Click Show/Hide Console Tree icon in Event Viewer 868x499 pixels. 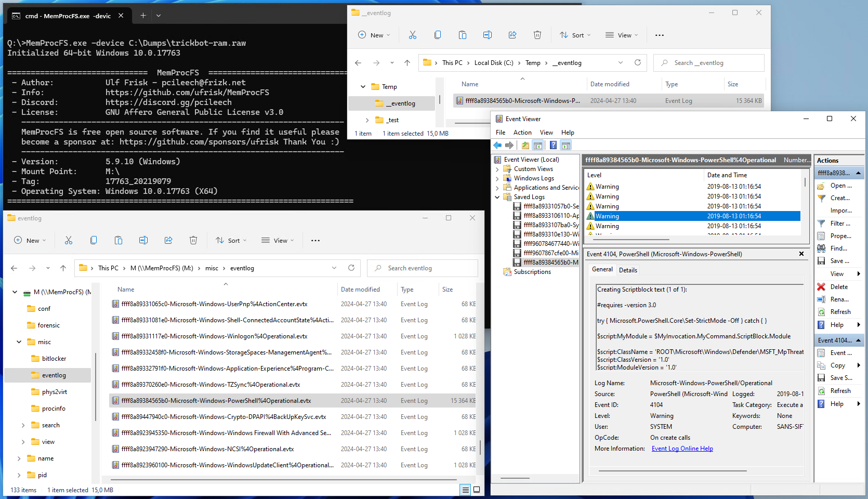538,145
